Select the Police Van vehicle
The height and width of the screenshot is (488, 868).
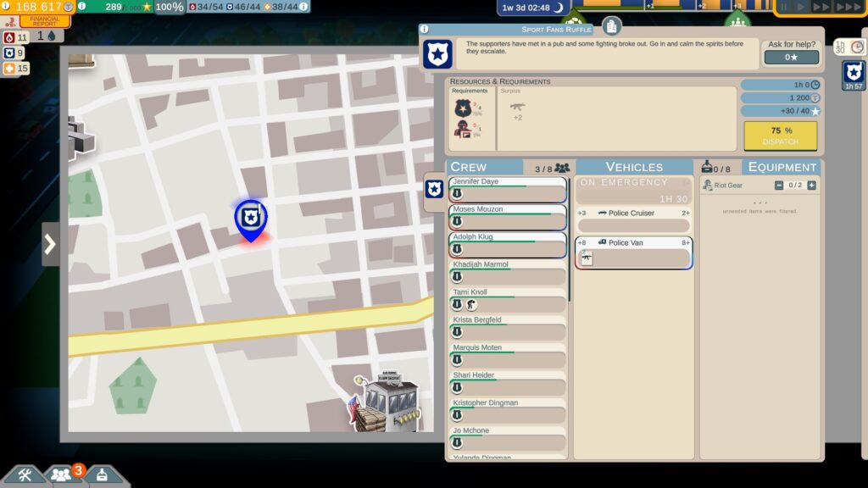pos(633,252)
